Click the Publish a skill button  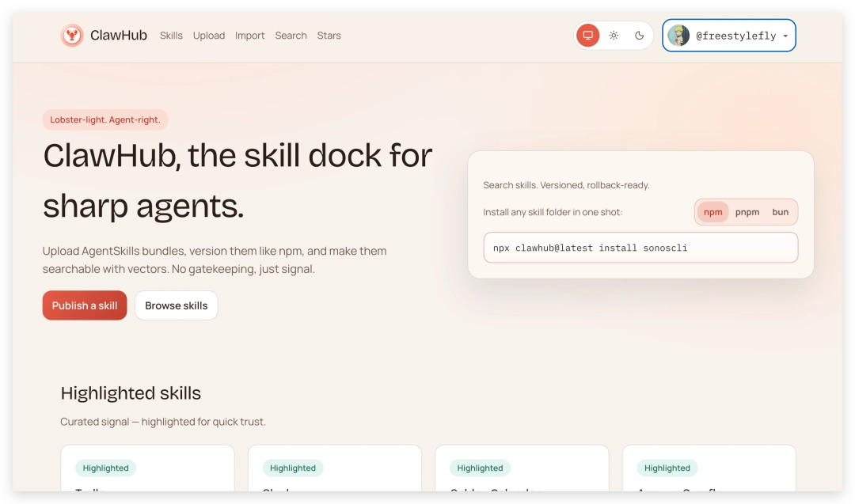pos(84,305)
